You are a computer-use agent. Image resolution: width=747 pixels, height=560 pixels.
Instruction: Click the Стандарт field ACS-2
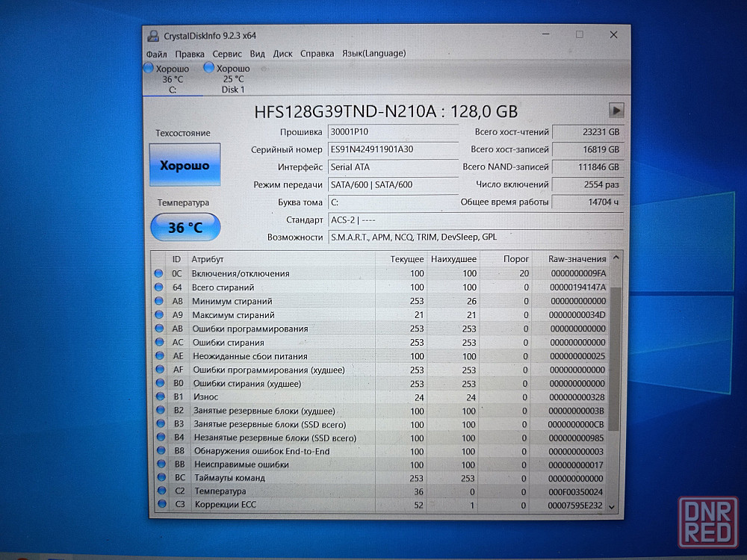point(475,220)
